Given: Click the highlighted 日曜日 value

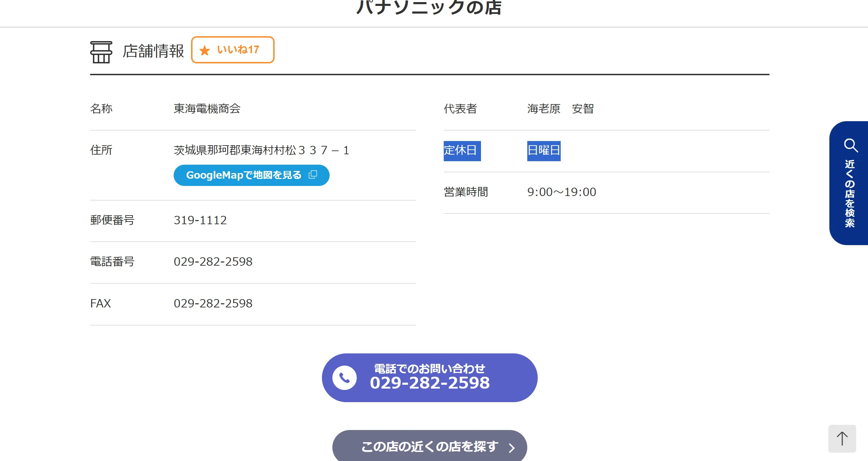Looking at the screenshot, I should coord(544,151).
